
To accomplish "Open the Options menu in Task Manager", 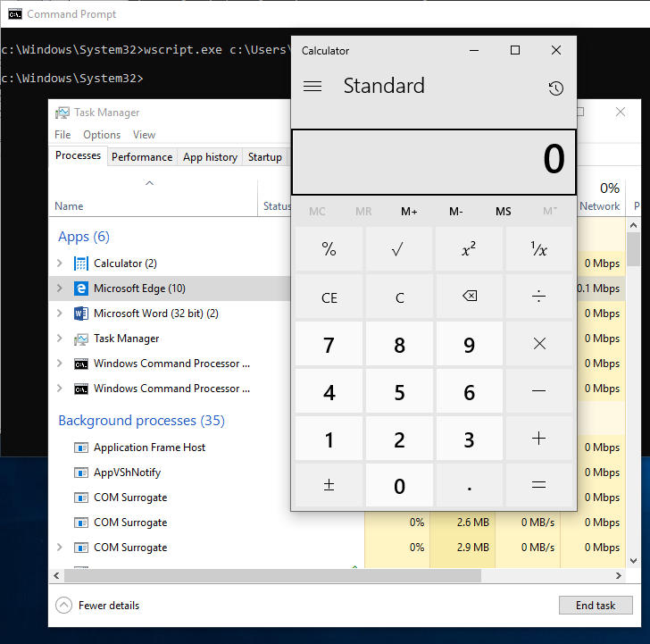I will pos(102,135).
